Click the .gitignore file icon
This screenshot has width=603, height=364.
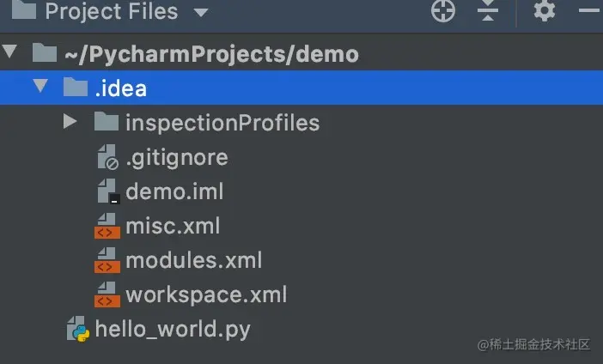coord(107,158)
